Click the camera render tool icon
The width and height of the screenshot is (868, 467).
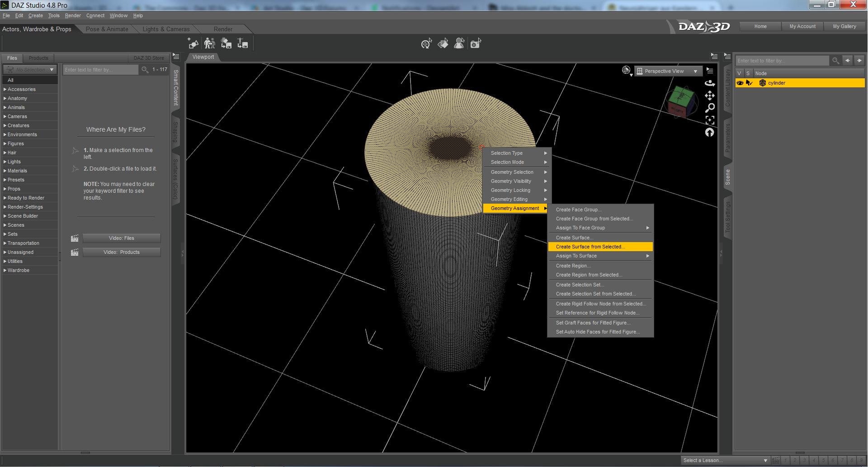(x=476, y=43)
